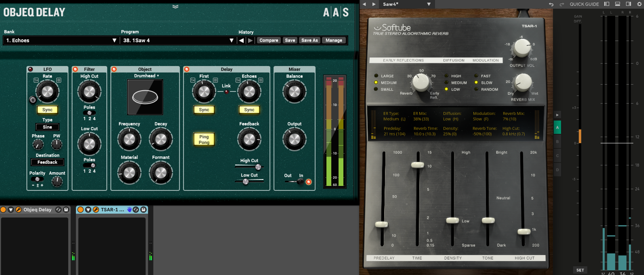Click the LFO rate reset R button
The width and height of the screenshot is (644, 275).
(33, 100)
